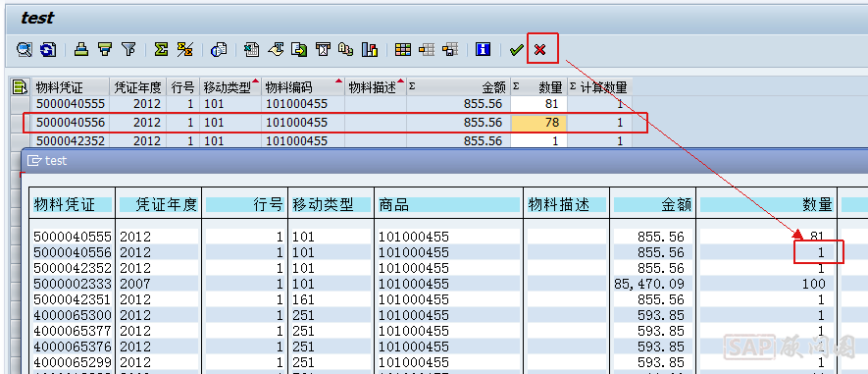
Task: Click select-all icon at grid corner
Action: [21, 87]
